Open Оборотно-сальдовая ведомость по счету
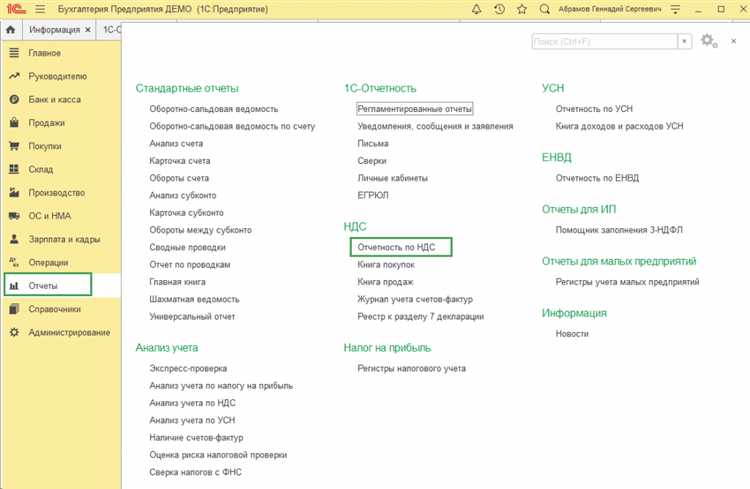The image size is (750, 489). click(232, 126)
